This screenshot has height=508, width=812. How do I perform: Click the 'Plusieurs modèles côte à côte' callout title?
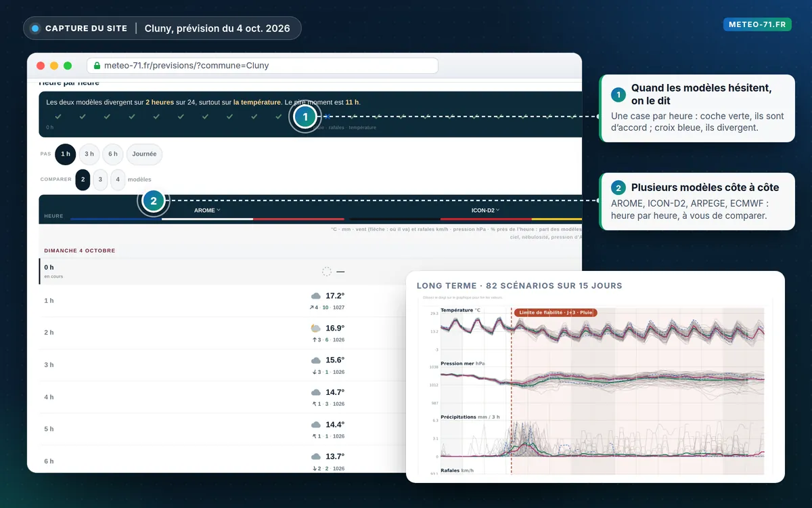pyautogui.click(x=705, y=188)
